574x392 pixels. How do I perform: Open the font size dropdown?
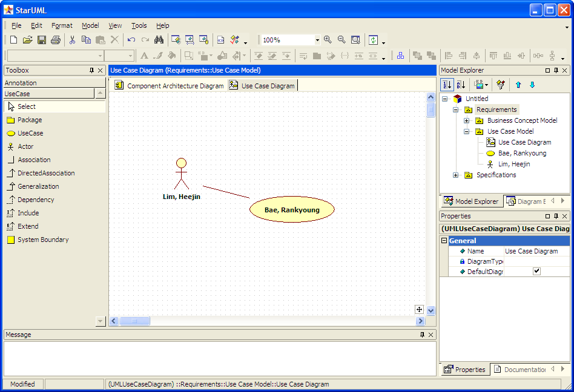tap(130, 56)
